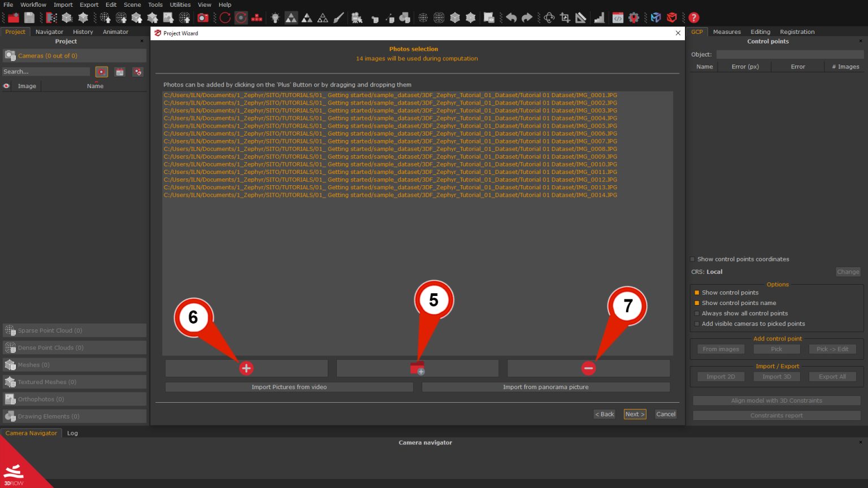Viewport: 868px width, 488px height.
Task: Open the Workflow menu
Action: (33, 5)
